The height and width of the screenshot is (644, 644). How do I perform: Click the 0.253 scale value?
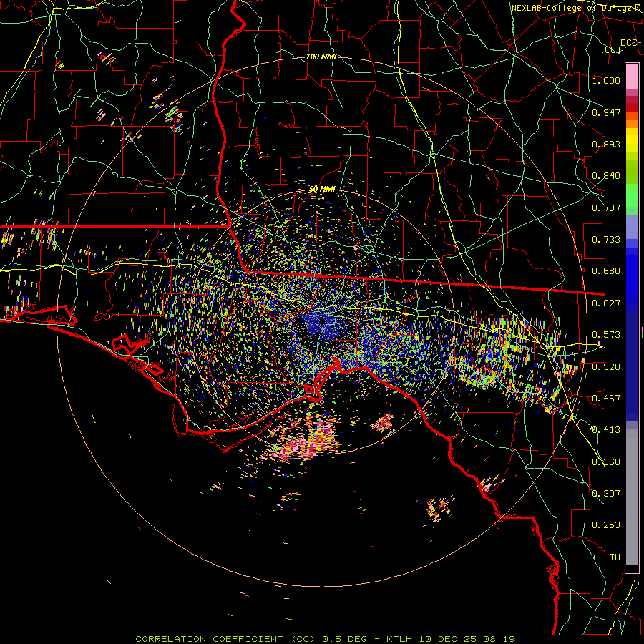(x=606, y=525)
